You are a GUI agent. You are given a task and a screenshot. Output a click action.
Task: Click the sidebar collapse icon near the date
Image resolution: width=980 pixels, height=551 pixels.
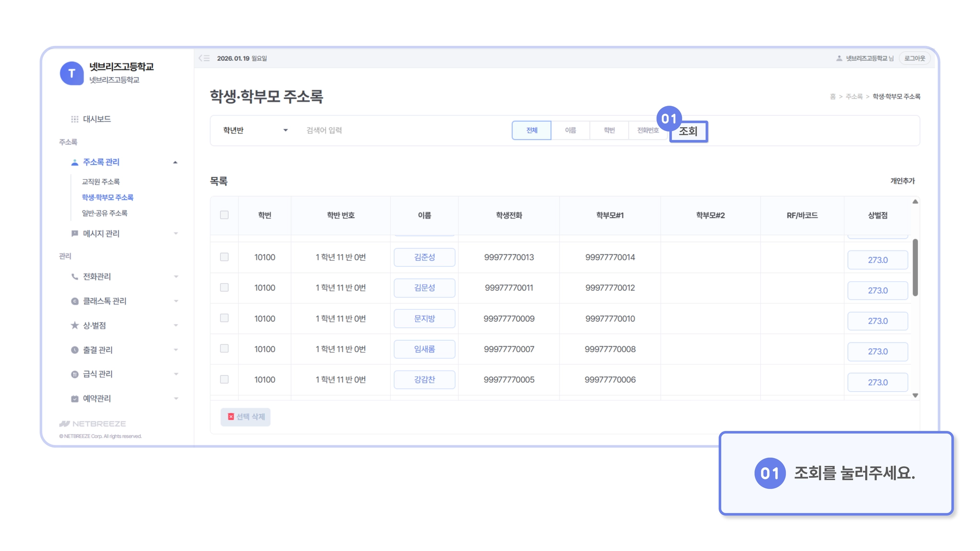point(204,58)
